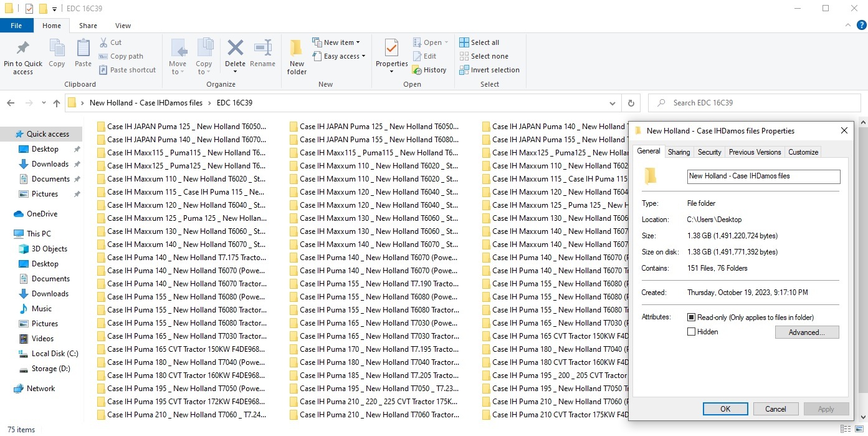
Task: Collapse the ribbon with the chevron
Action: tap(849, 26)
